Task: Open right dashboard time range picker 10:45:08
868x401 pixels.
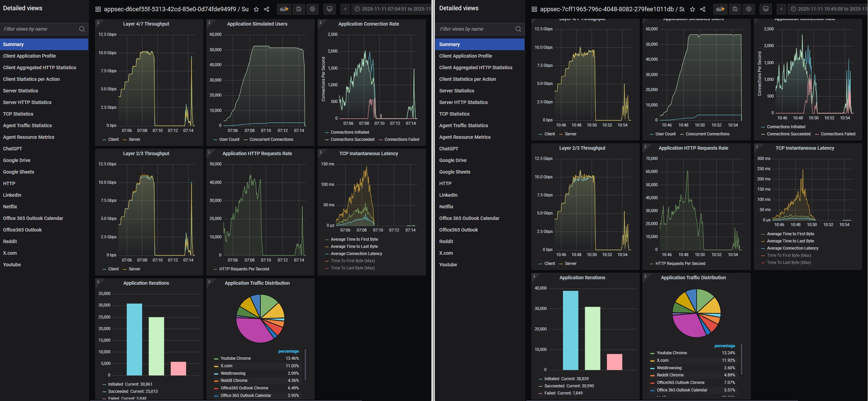Action: click(829, 9)
